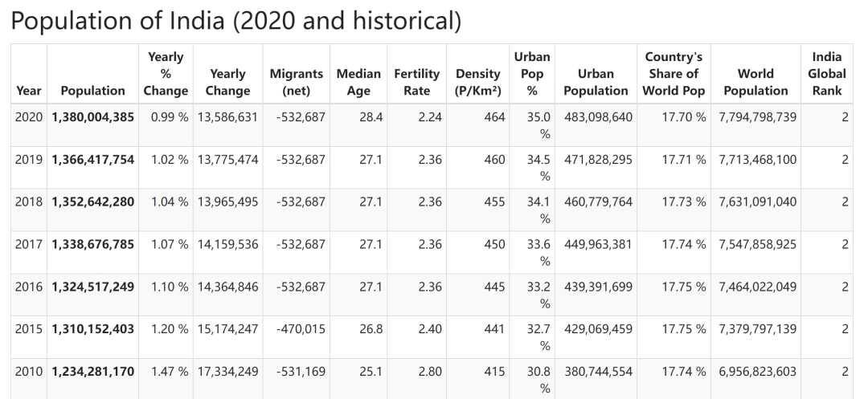Viewport: 868px width, 399px height.
Task: Click the India Global Rank header
Action: pyautogui.click(x=827, y=74)
